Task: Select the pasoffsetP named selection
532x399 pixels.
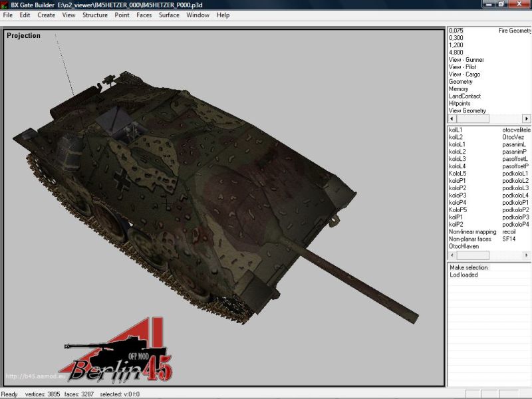Action: (516, 166)
